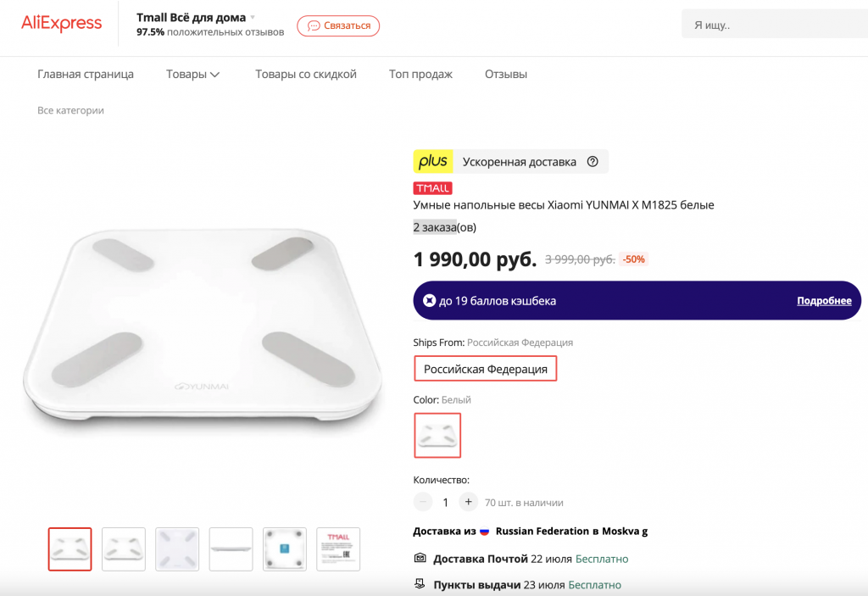Select Российская Федерация shipping option
Image resolution: width=868 pixels, height=596 pixels.
point(486,369)
